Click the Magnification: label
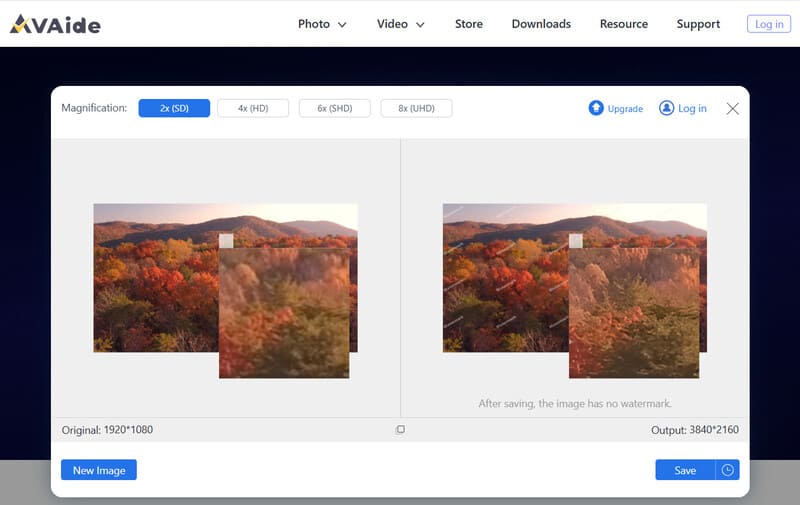The width and height of the screenshot is (800, 505). pyautogui.click(x=94, y=108)
